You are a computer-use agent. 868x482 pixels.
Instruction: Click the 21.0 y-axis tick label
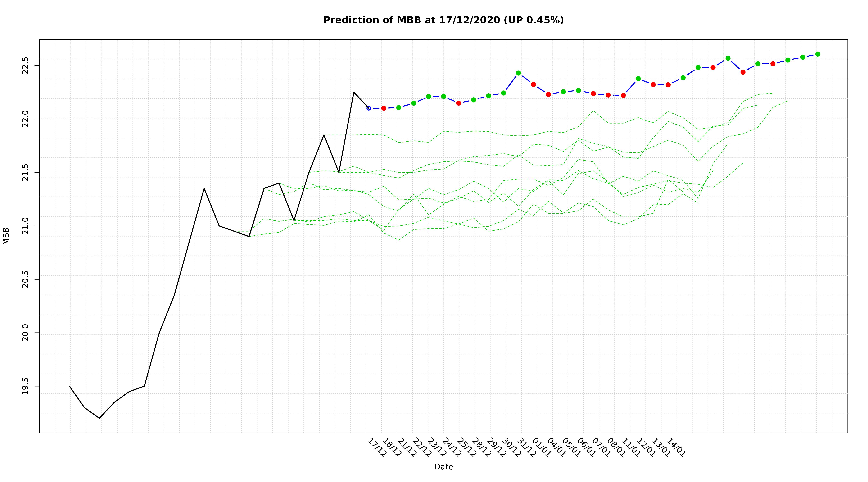[26, 226]
